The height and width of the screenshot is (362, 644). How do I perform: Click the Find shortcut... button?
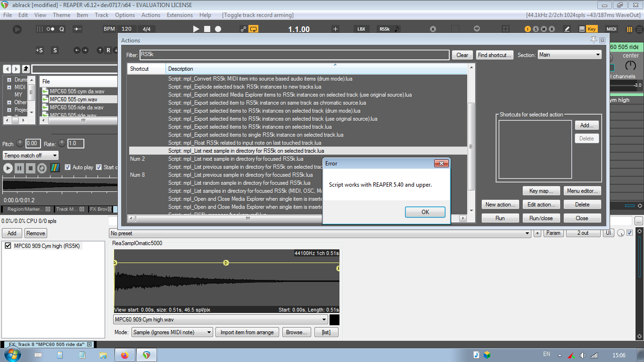pyautogui.click(x=494, y=55)
